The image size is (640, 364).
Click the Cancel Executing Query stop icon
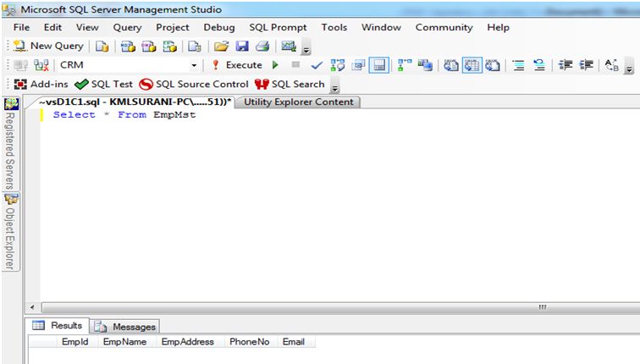296,65
